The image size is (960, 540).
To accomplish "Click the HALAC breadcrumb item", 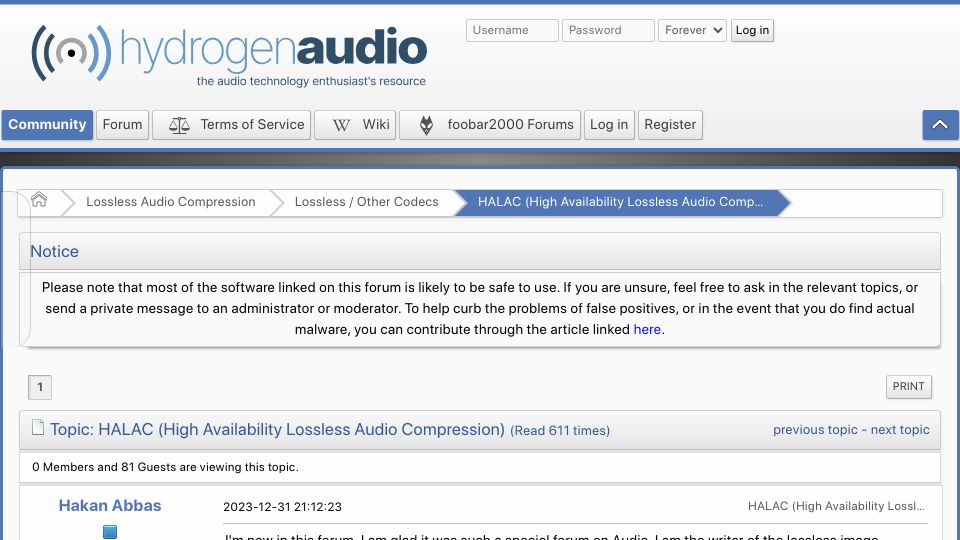I will coord(620,202).
